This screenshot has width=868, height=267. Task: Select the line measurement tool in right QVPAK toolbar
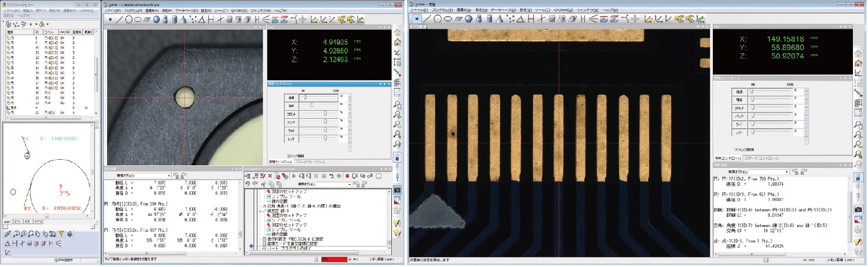(427, 20)
